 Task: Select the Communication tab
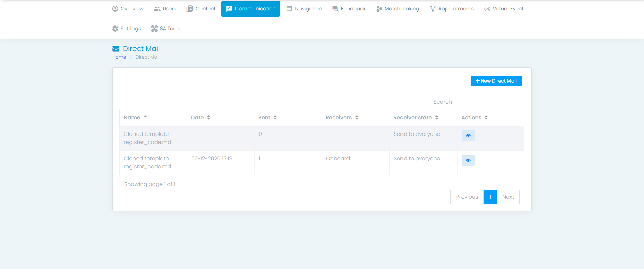[x=251, y=9]
